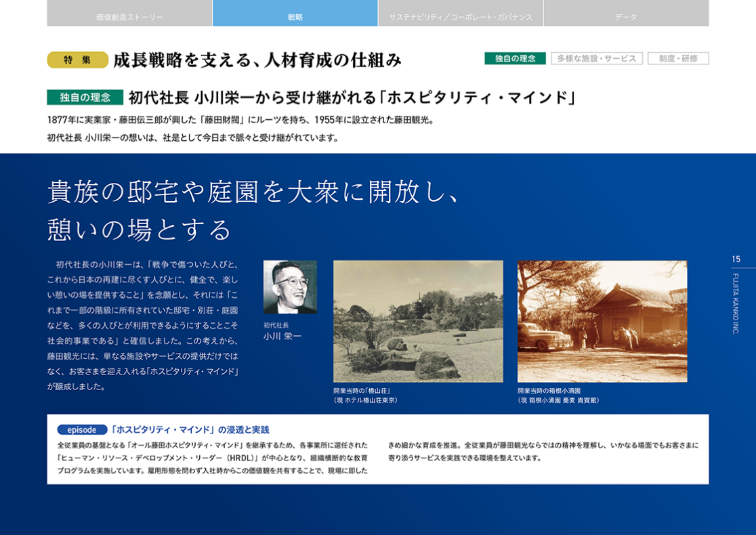Open the 椿山荘 garden photograph

[x=418, y=322]
